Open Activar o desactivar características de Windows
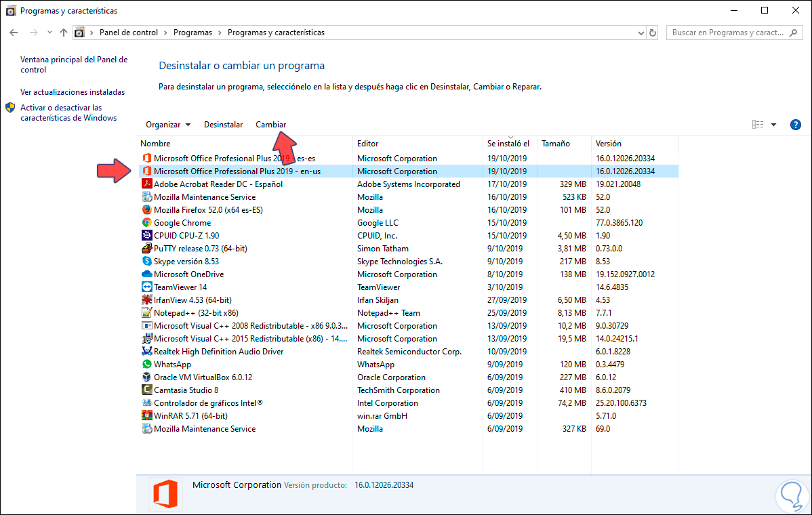Viewport: 812px width, 515px height. pos(68,113)
